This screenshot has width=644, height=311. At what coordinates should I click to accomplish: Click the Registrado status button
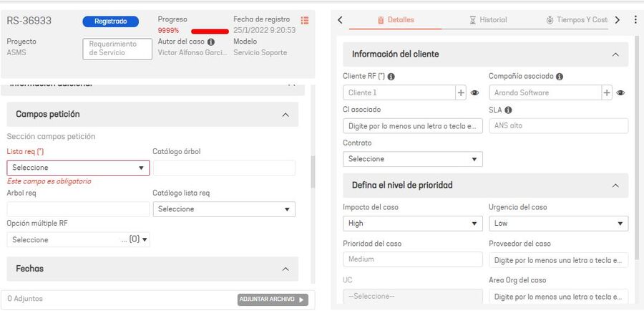110,21
